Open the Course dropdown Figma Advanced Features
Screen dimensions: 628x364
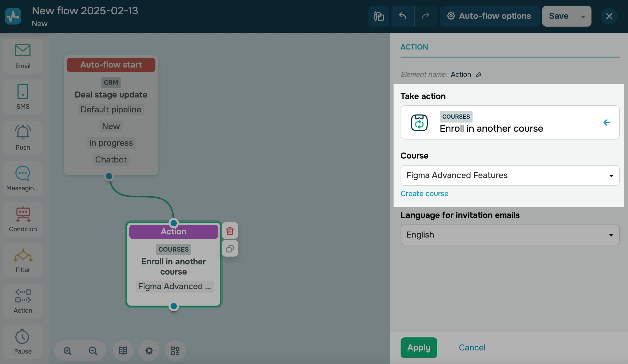(x=510, y=175)
